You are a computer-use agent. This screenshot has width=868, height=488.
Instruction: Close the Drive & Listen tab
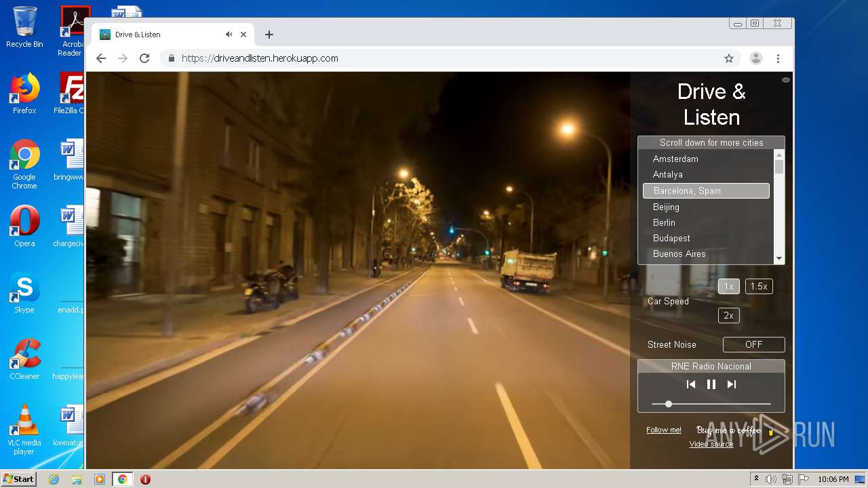243,35
